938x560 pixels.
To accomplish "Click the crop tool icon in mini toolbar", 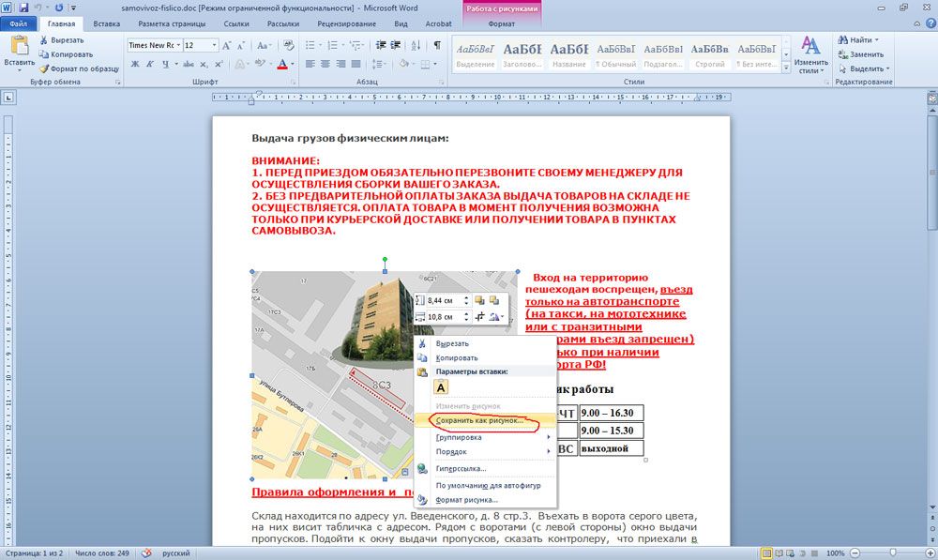I will click(479, 317).
